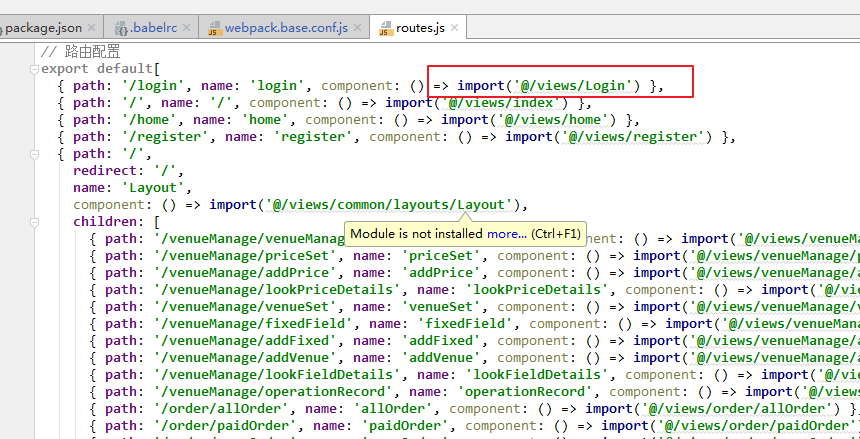Viewport: 860px width, 439px height.
Task: Click the routes.js JS file icon
Action: pyautogui.click(x=386, y=28)
